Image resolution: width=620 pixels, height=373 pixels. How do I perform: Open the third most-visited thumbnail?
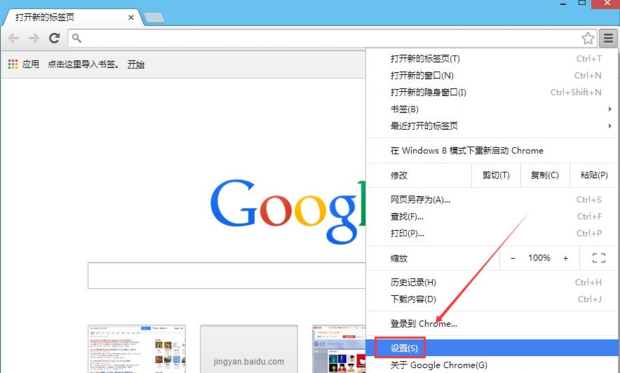(x=339, y=349)
